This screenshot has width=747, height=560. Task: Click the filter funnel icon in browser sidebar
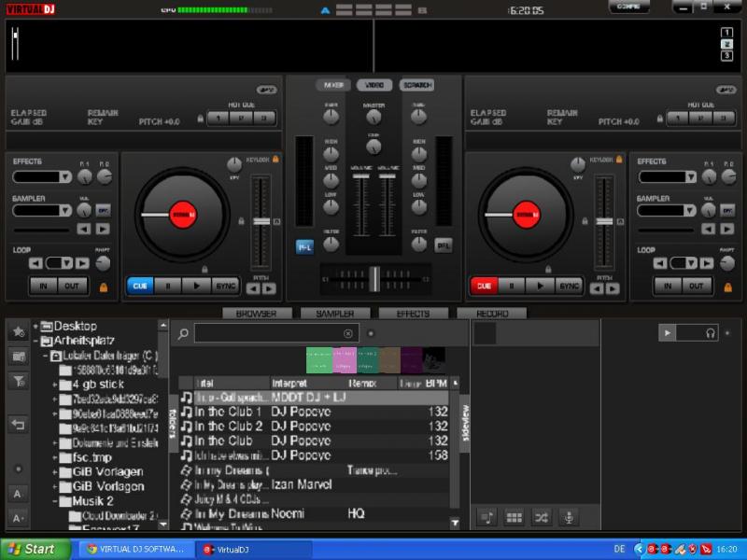pyautogui.click(x=18, y=381)
